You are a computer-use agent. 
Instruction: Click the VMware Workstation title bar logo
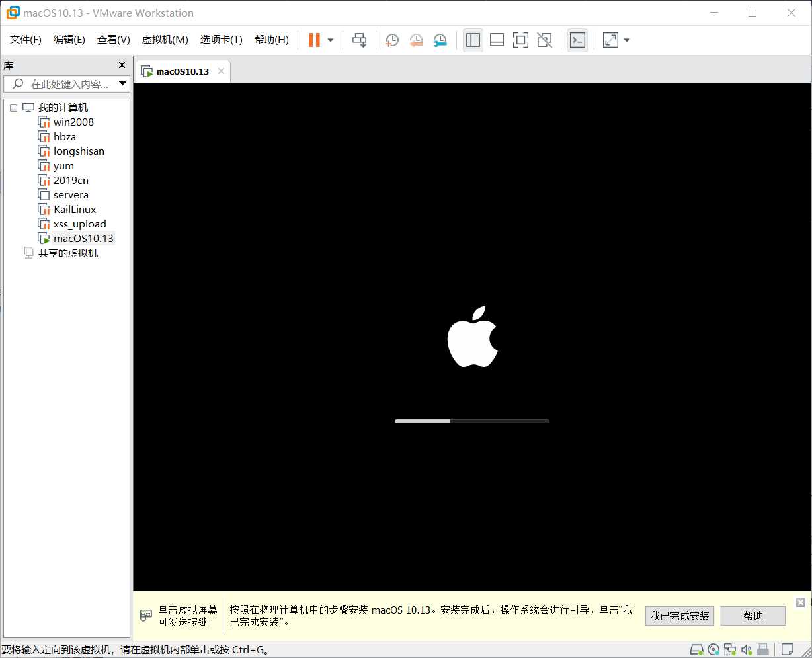13,13
